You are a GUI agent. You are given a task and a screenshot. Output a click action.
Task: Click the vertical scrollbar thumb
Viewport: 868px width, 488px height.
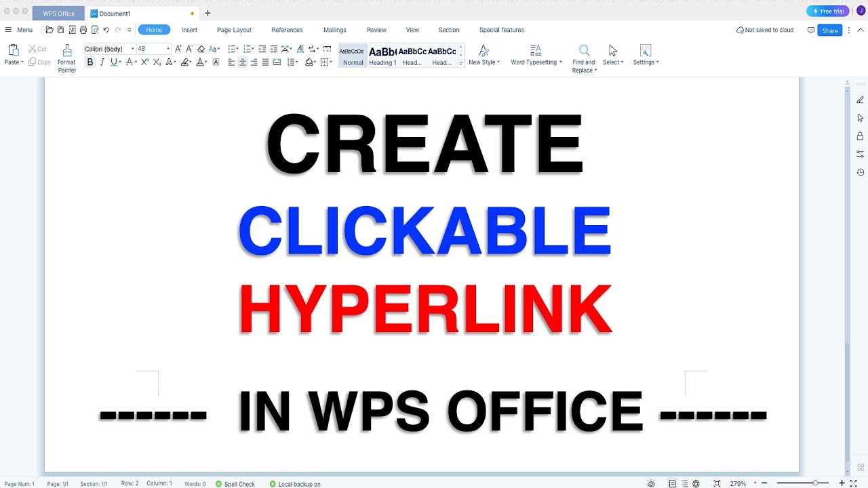(x=847, y=403)
